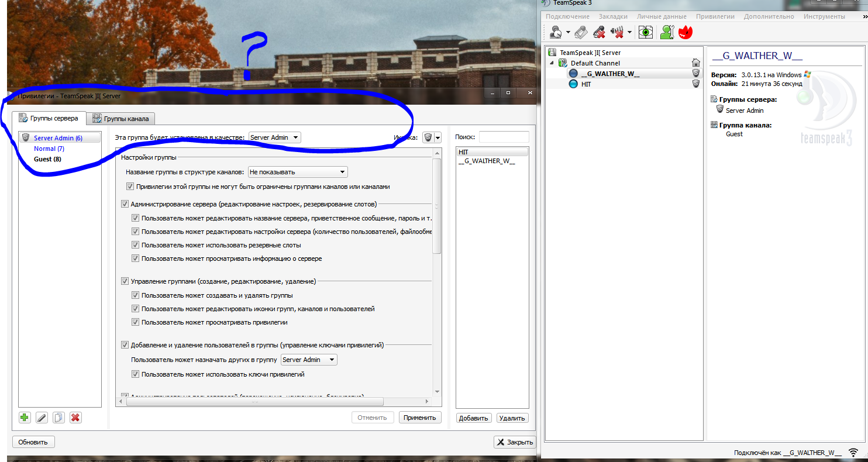Click the Default Channel icon in tree
The width and height of the screenshot is (868, 462).
[563, 63]
